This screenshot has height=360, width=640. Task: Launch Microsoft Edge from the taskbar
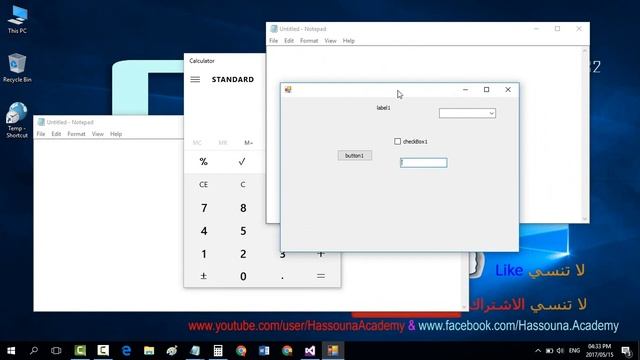127,351
